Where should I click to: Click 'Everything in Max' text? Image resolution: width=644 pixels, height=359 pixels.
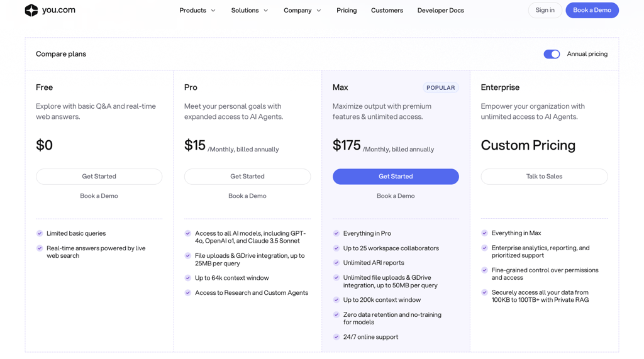click(x=516, y=233)
